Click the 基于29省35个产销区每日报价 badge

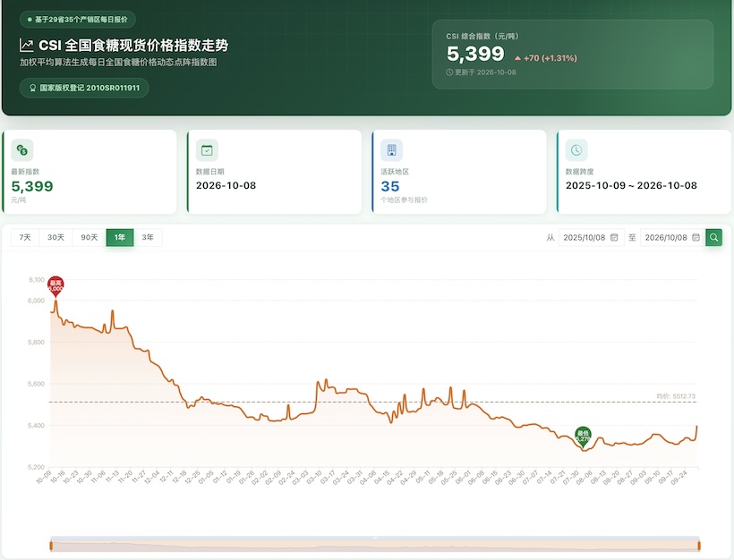[x=78, y=20]
